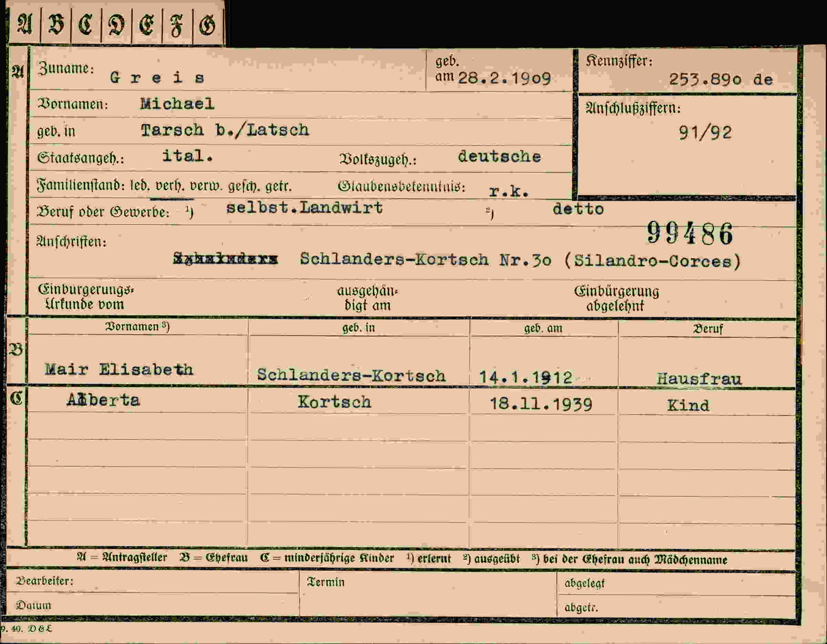827x644 pixels.
Task: Click the 'Glaubensbekenntnis:' label
Action: click(401, 187)
